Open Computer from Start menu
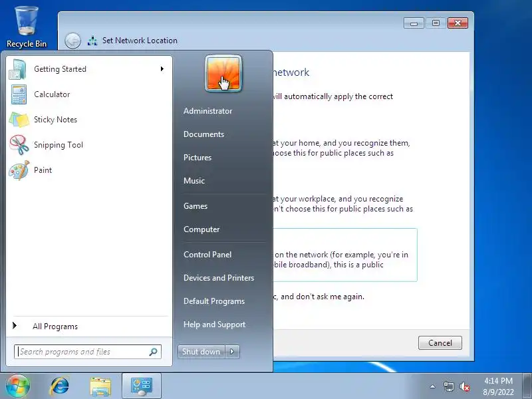532x399 pixels. pos(201,229)
